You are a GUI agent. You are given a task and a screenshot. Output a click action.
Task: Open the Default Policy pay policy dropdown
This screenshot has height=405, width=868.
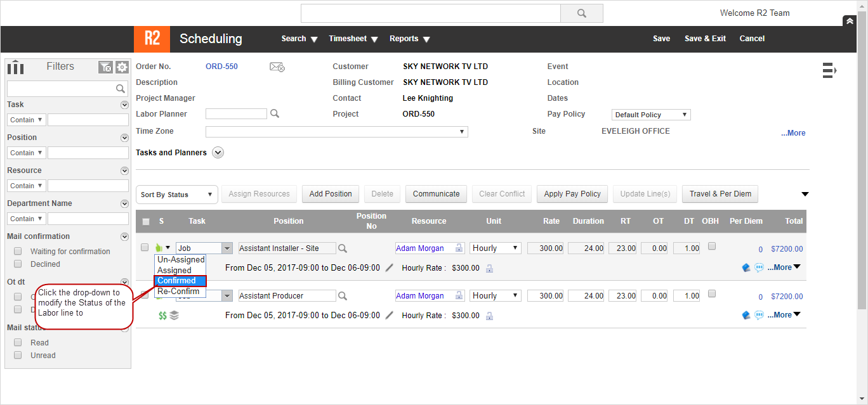(x=651, y=115)
